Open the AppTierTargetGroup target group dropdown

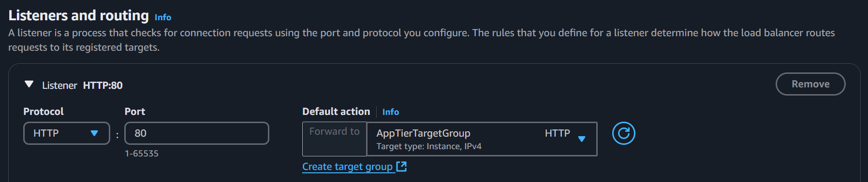tap(482, 139)
